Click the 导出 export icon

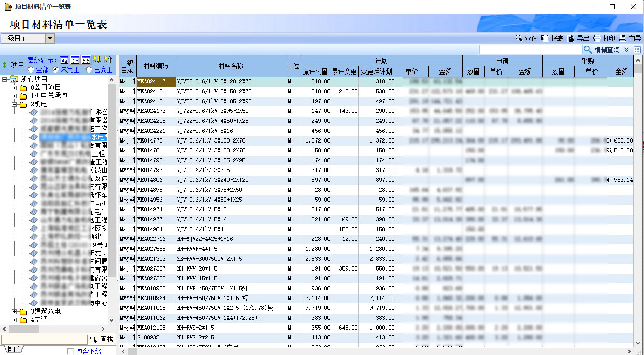[x=570, y=38]
